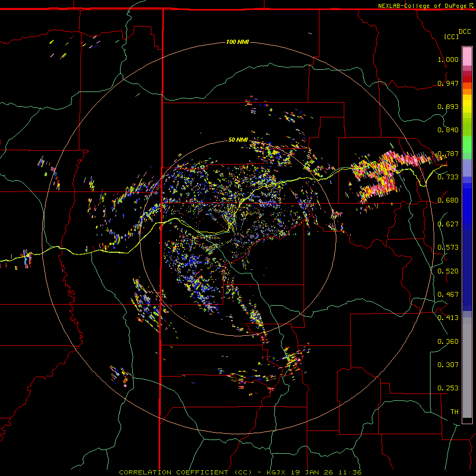This screenshot has height=476, width=476.
Task: Click the TH threshold label on legend
Action: [454, 412]
